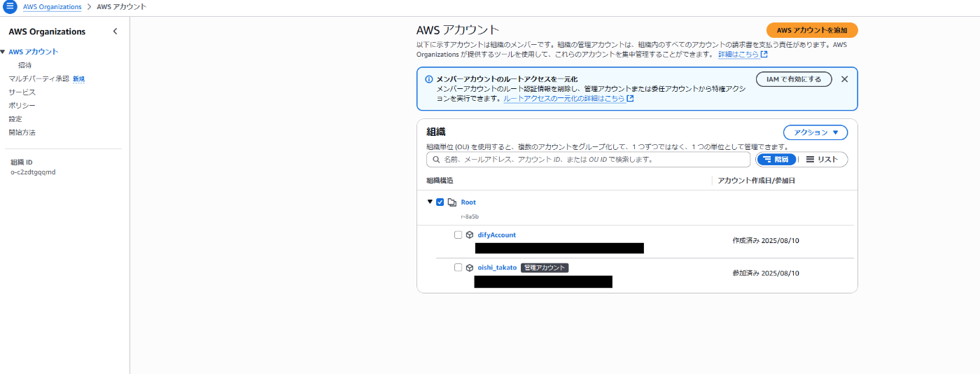Click the アカウント作成日/参加日 column header

pyautogui.click(x=757, y=181)
